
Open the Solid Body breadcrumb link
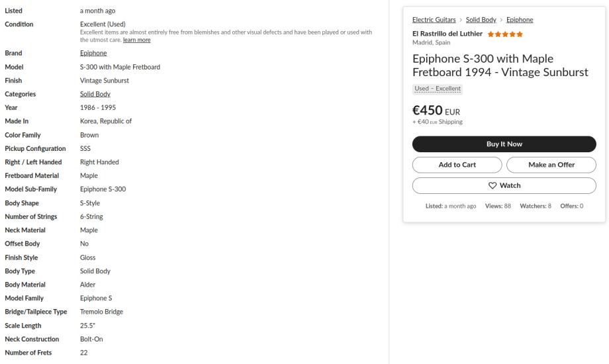[x=481, y=20]
